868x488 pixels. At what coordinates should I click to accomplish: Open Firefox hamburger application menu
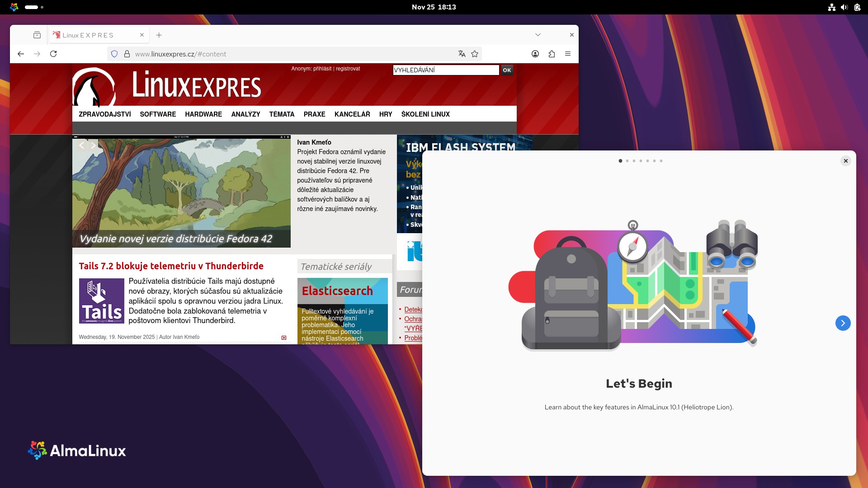click(568, 54)
